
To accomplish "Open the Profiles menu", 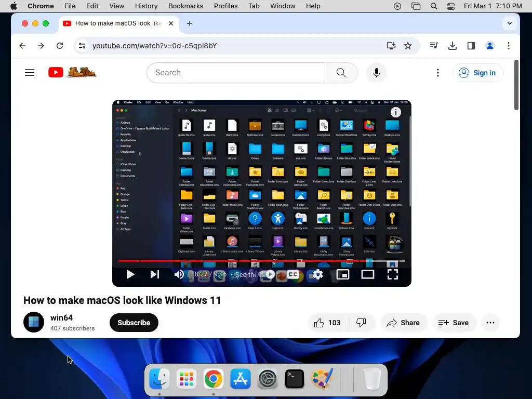I will 225,6.
